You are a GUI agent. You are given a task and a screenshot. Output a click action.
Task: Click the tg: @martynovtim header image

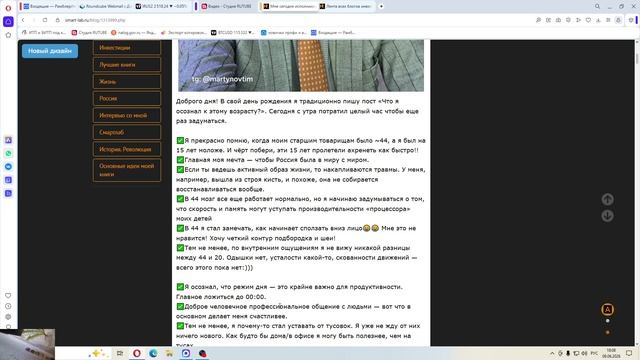(301, 65)
